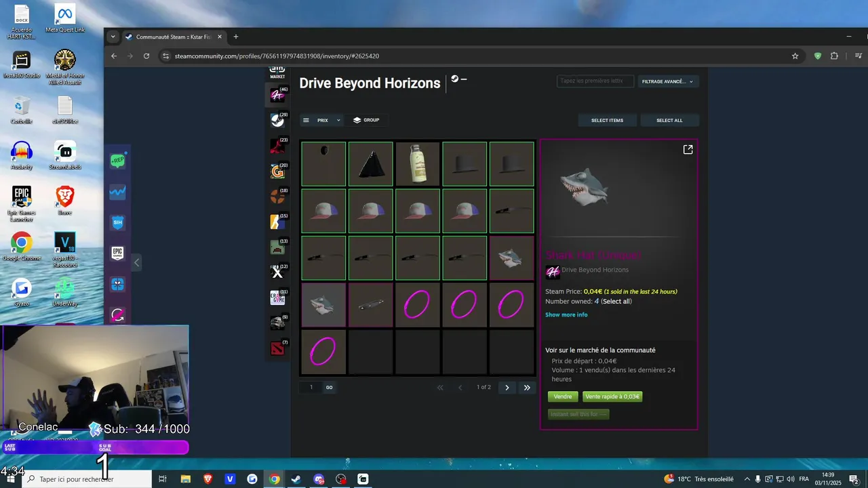This screenshot has width=868, height=488.
Task: Jump to the last inventory page
Action: coord(527,388)
